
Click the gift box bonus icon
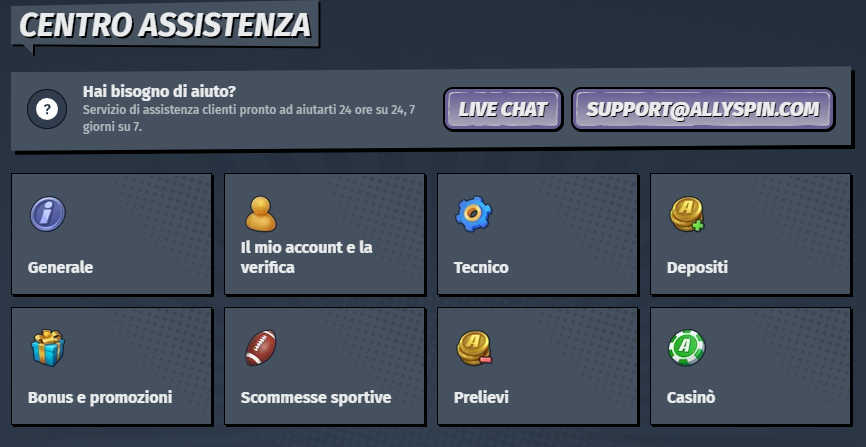pyautogui.click(x=47, y=347)
